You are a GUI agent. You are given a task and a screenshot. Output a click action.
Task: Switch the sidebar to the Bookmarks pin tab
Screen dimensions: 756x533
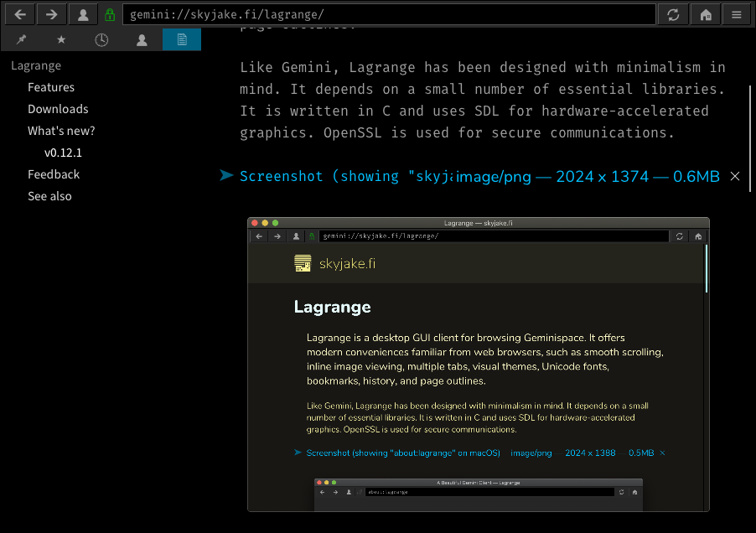(x=21, y=39)
